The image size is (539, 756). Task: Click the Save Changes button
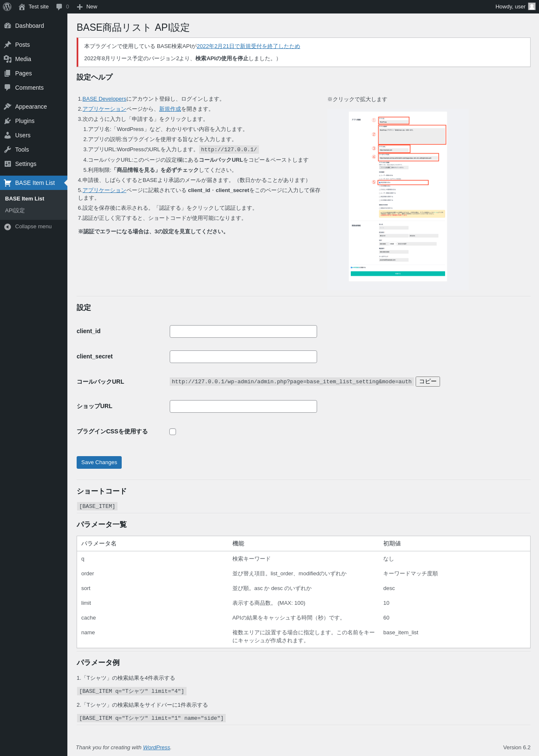99,462
